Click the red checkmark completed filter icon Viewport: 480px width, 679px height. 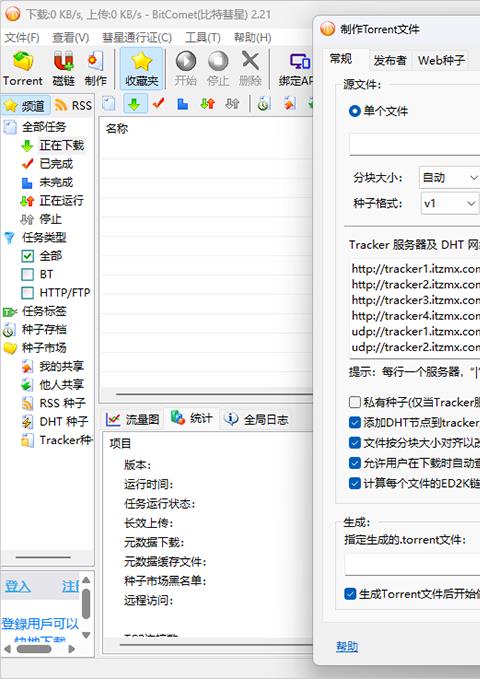click(159, 104)
